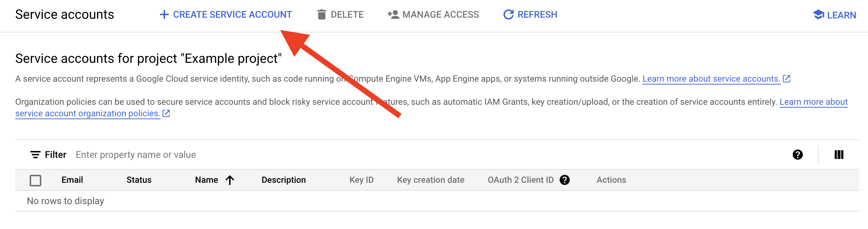The height and width of the screenshot is (229, 868).
Task: Open the filter help question mark icon
Action: pos(797,155)
